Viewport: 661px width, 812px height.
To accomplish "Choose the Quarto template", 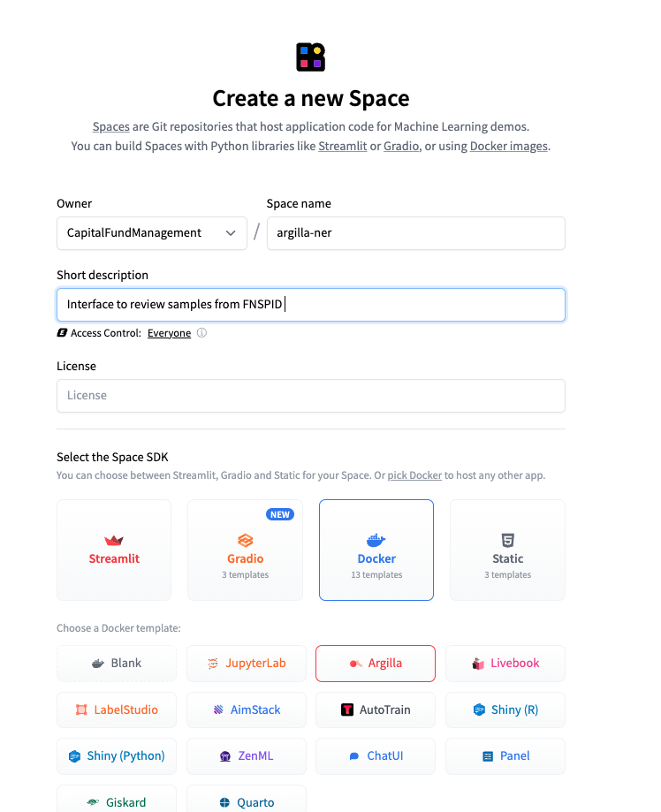I will tap(246, 801).
